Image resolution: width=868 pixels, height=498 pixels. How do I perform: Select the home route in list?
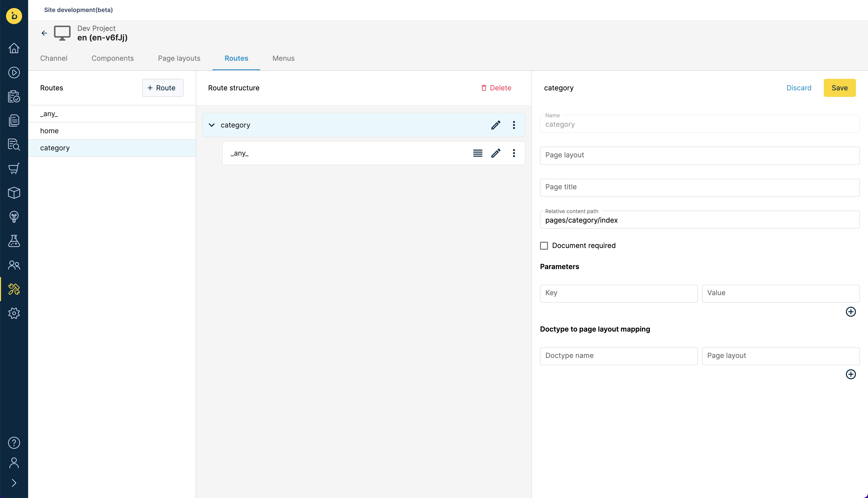coord(112,131)
